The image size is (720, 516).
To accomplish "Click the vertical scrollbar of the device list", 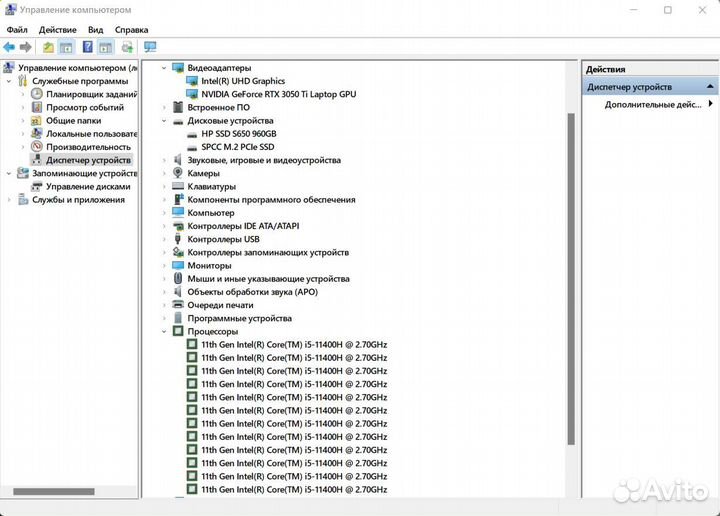I will click(x=572, y=280).
